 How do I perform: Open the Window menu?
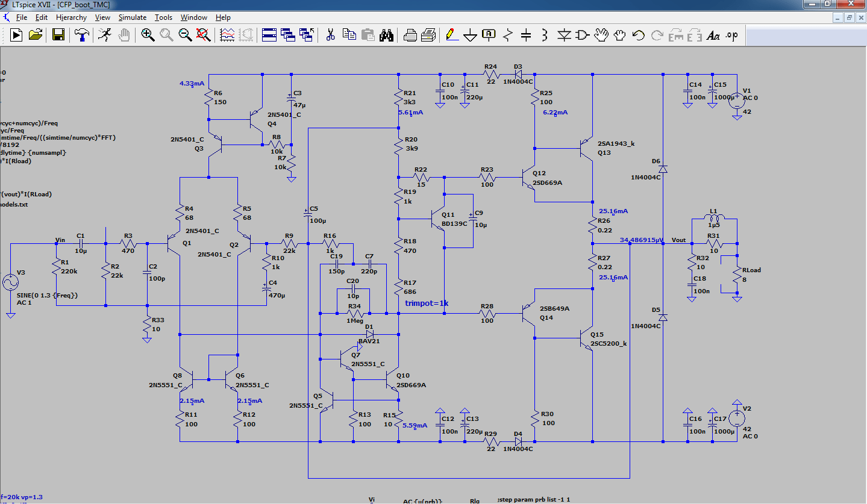pos(193,17)
